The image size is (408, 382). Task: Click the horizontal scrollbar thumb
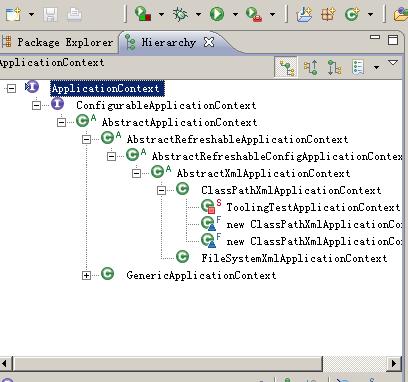pos(168,363)
